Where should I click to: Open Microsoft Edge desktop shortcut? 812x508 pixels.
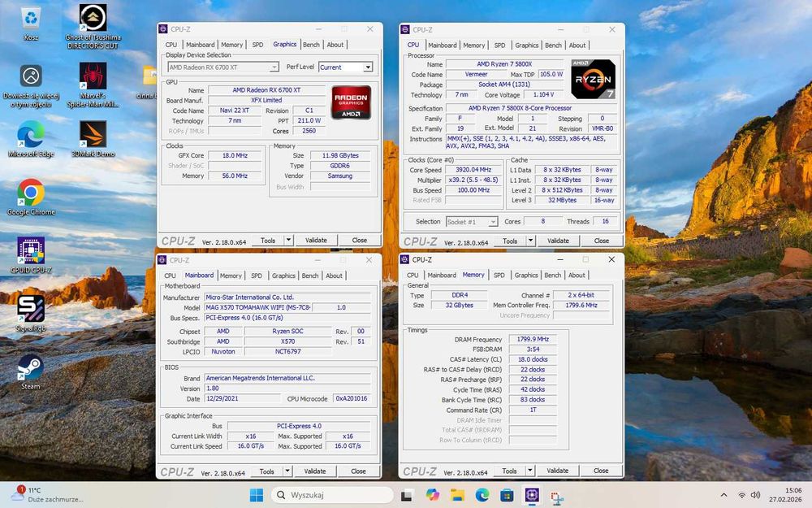(31, 139)
